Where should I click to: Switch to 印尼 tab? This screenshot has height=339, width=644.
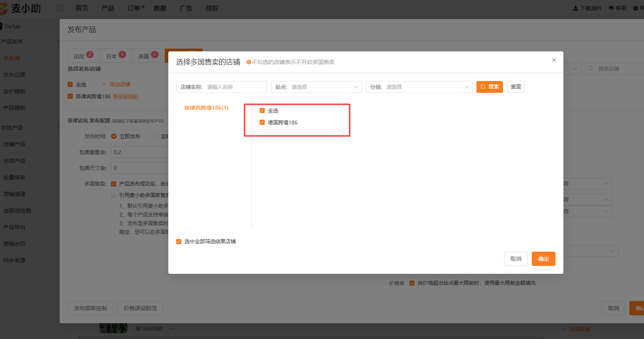coord(83,56)
